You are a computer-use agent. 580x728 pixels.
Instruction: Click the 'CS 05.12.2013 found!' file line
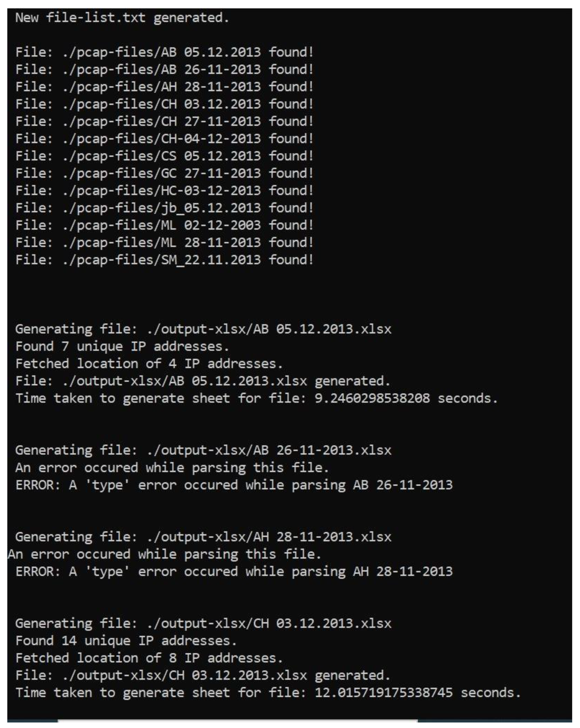point(164,156)
